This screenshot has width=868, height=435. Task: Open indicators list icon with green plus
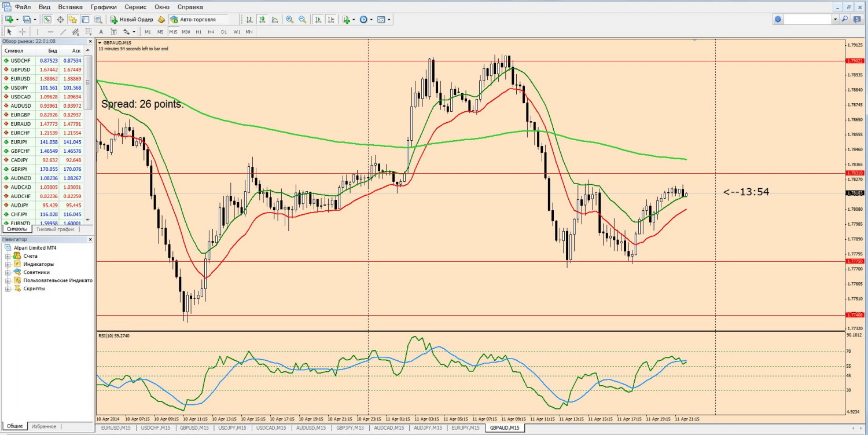click(x=346, y=19)
